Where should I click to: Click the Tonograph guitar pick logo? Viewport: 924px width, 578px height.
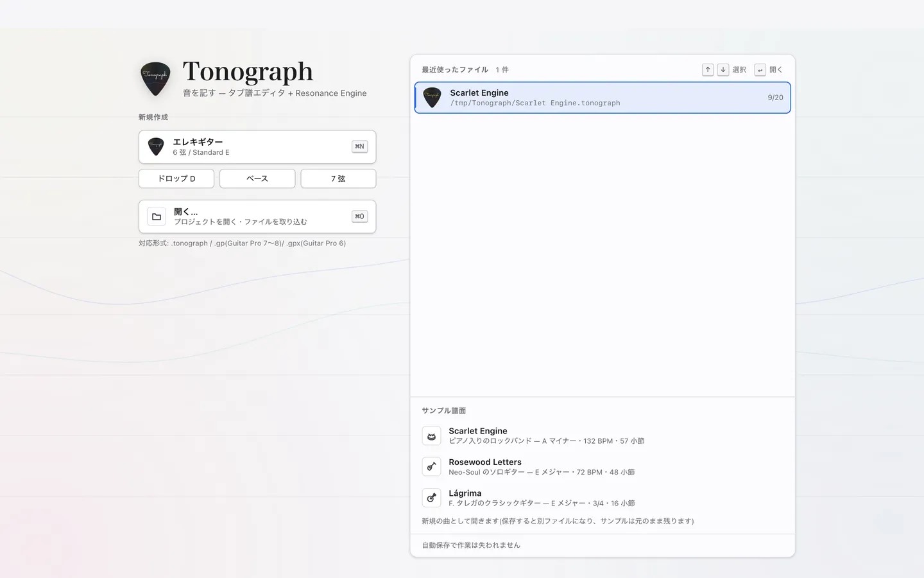point(155,78)
